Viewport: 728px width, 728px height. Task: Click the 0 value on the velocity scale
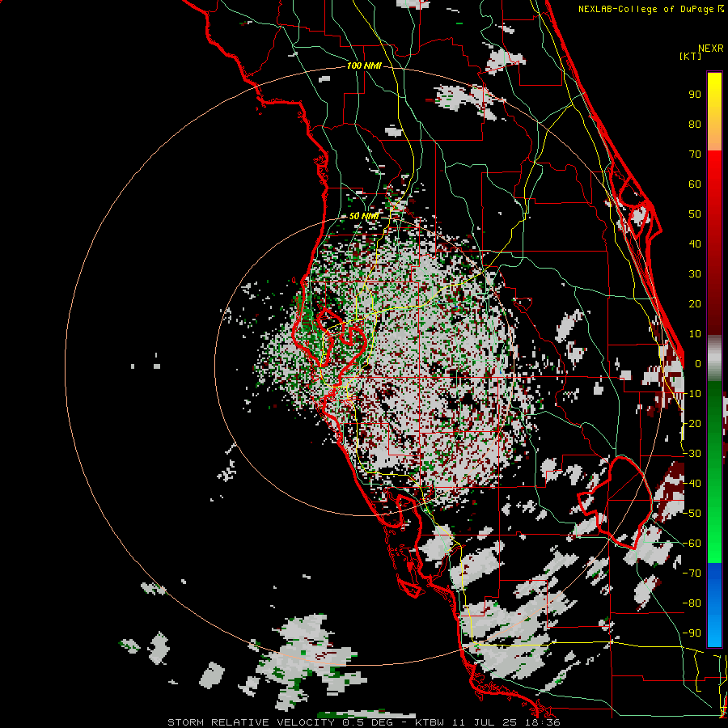698,364
